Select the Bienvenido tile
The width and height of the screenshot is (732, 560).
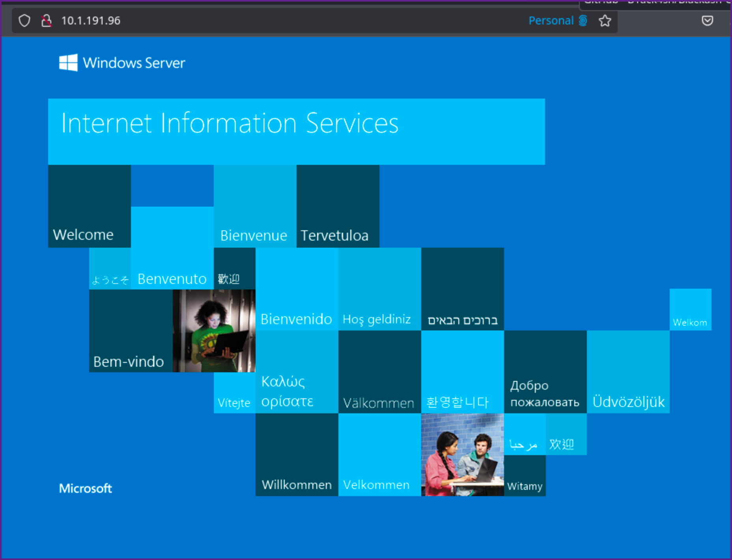point(297,289)
